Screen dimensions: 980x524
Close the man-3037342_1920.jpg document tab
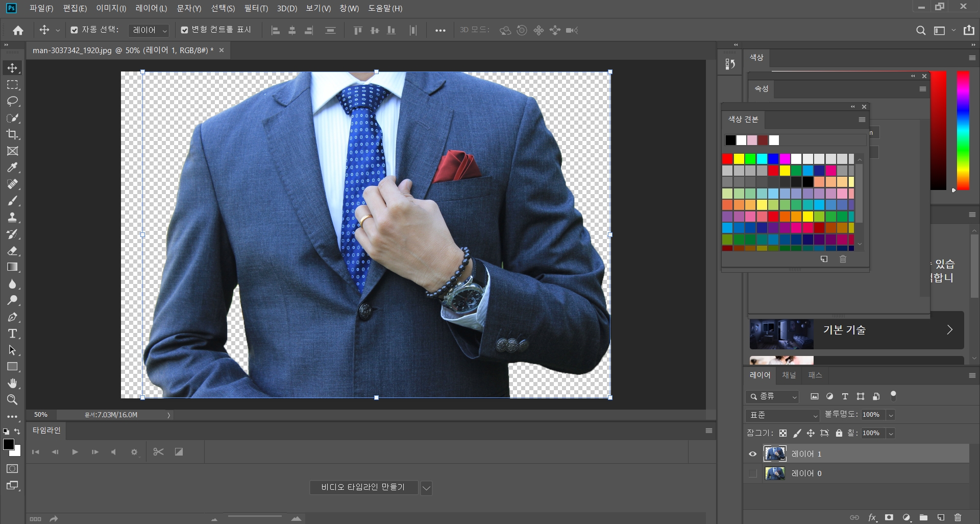222,50
